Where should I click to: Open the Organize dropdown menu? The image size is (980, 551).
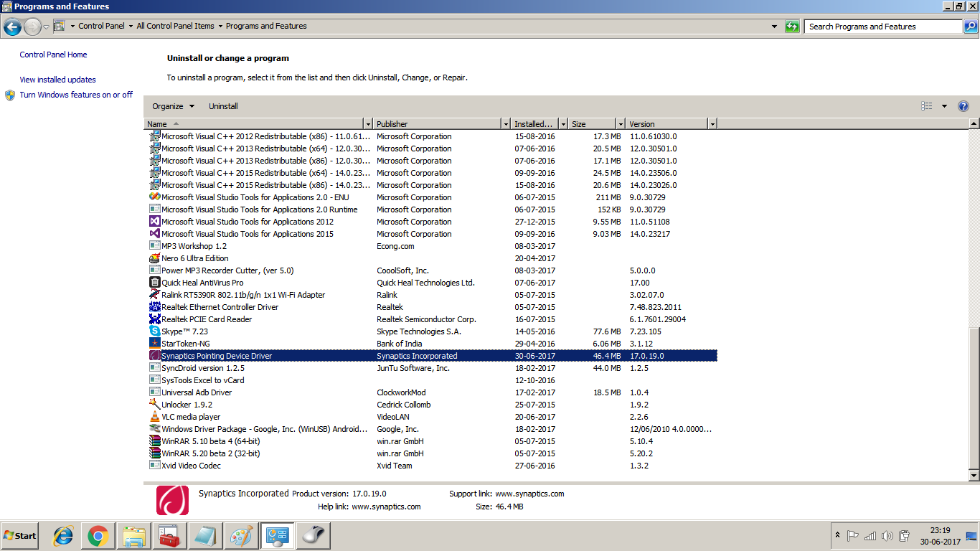click(x=173, y=106)
